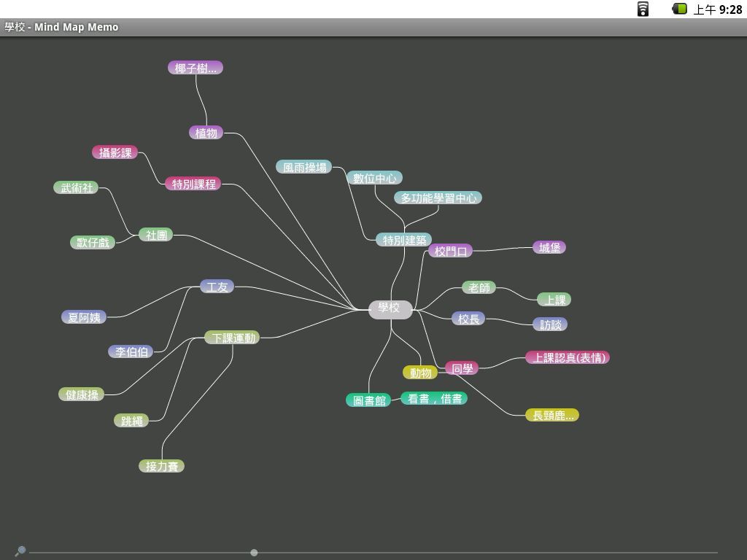Select the 特別課程 node
The image size is (747, 560).
193,184
